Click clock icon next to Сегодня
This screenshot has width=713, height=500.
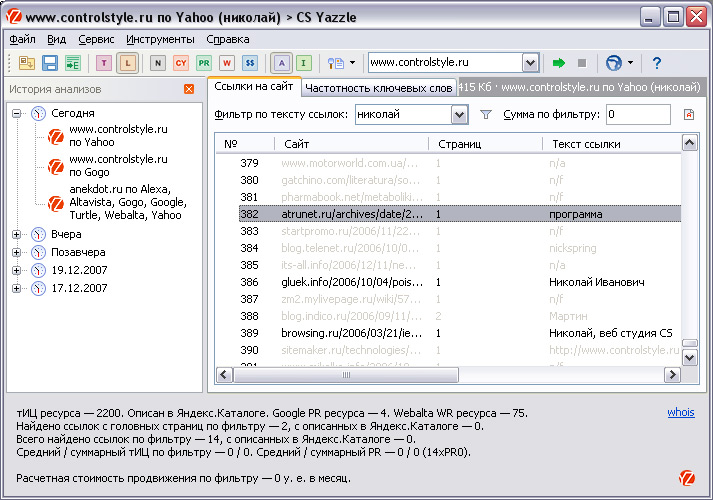(38, 113)
